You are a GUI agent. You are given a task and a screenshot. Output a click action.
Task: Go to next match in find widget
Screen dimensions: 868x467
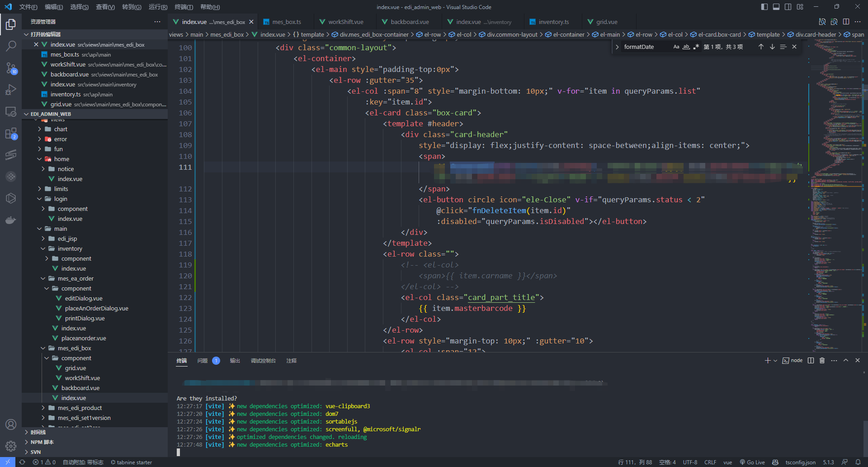point(772,47)
